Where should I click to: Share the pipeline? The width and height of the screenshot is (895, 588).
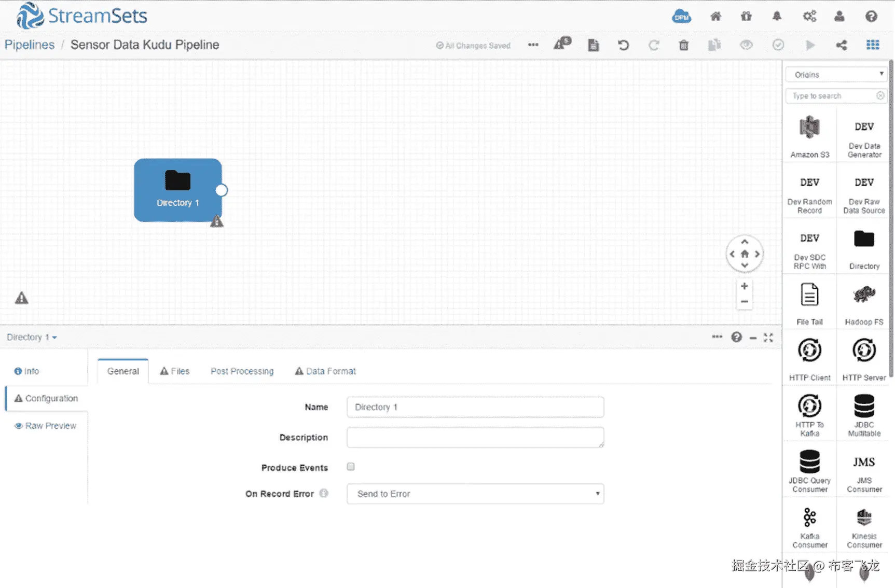tap(842, 45)
